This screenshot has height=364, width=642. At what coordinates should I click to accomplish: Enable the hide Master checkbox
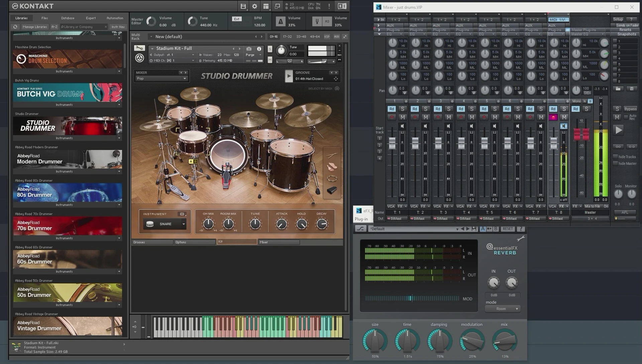coord(615,163)
